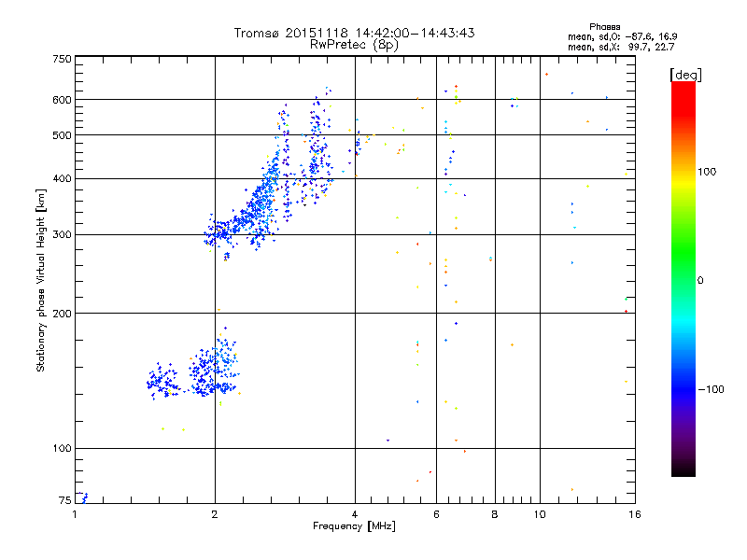Click the blue echo cluster near 75 km, 1 MHz
The image size is (747, 560).
point(83,497)
